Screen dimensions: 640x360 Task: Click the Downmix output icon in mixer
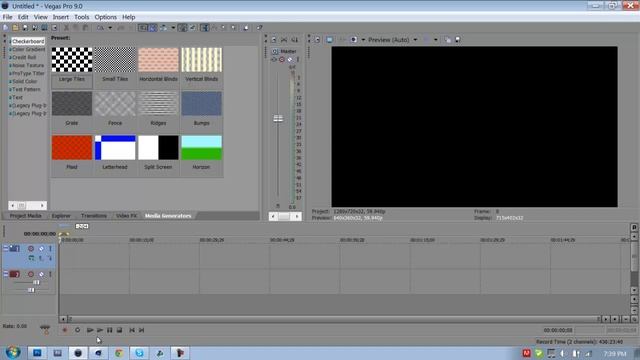pyautogui.click(x=284, y=40)
